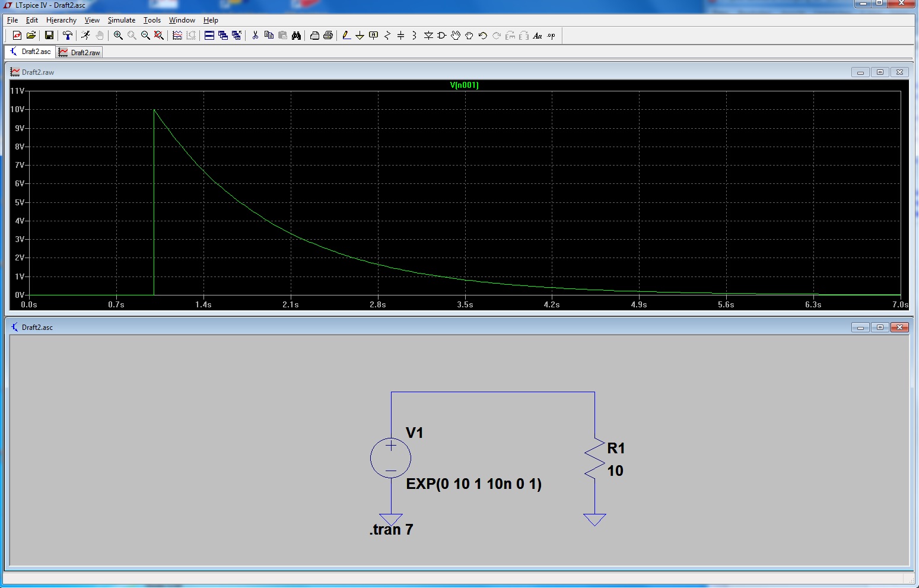Zoom out with the minus magnifier
The width and height of the screenshot is (919, 588).
[145, 36]
